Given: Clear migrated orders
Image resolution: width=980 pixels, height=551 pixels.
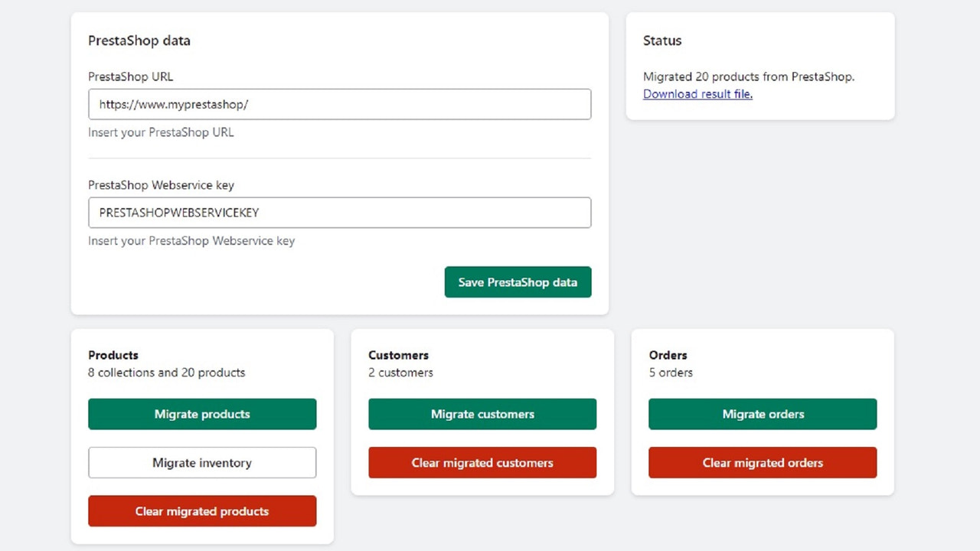Looking at the screenshot, I should click(763, 463).
